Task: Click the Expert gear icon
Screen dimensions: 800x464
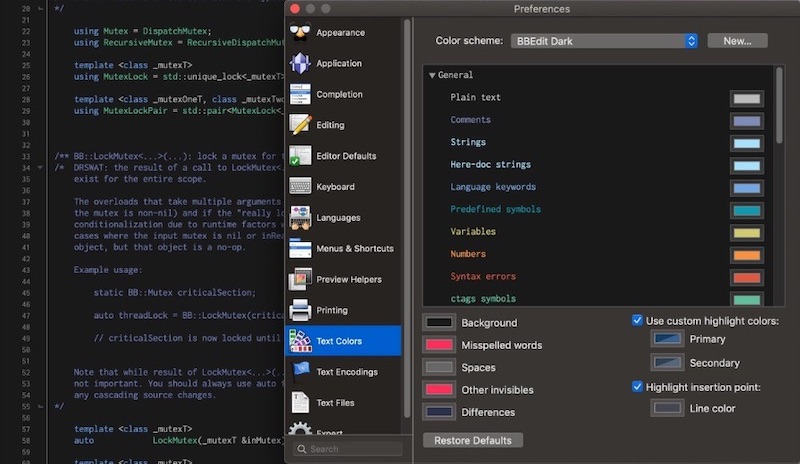Action: [x=300, y=429]
